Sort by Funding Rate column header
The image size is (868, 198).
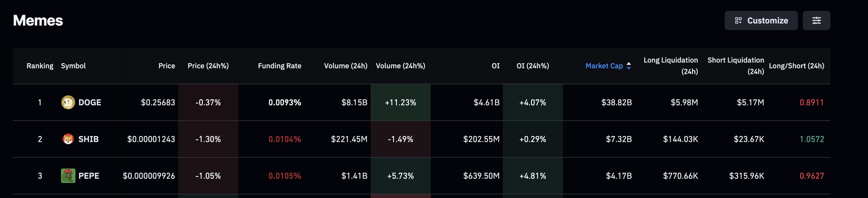pos(279,66)
